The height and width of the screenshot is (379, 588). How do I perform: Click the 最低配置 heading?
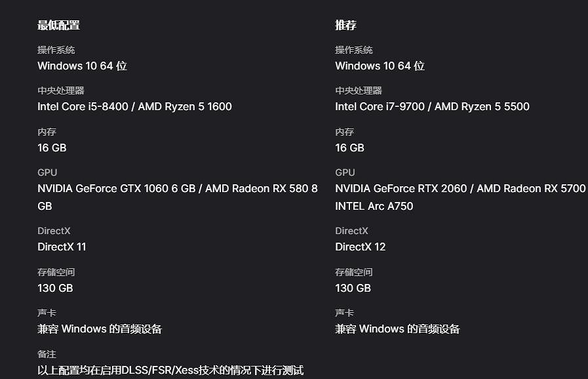tap(58, 26)
